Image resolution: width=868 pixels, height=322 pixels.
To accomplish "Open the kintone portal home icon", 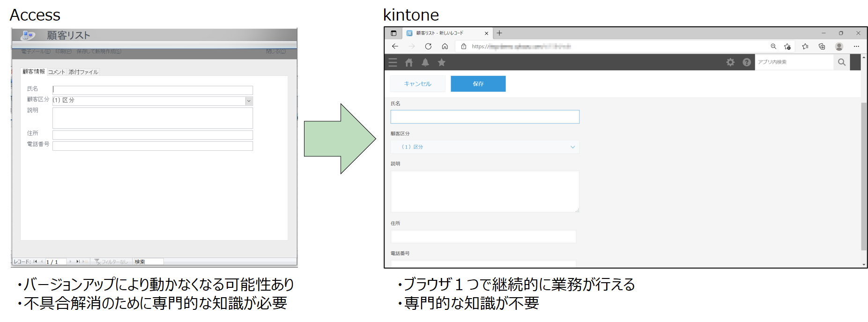I will point(409,62).
